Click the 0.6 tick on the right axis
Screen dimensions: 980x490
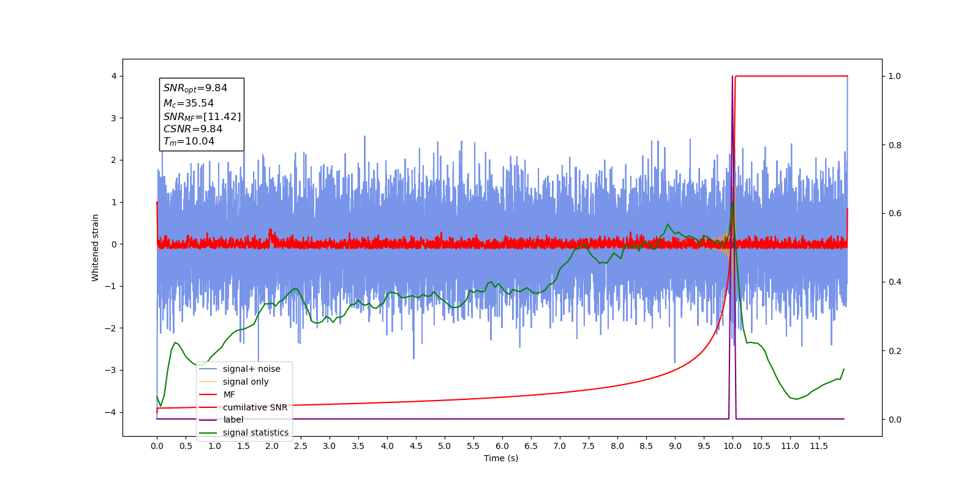coord(895,214)
